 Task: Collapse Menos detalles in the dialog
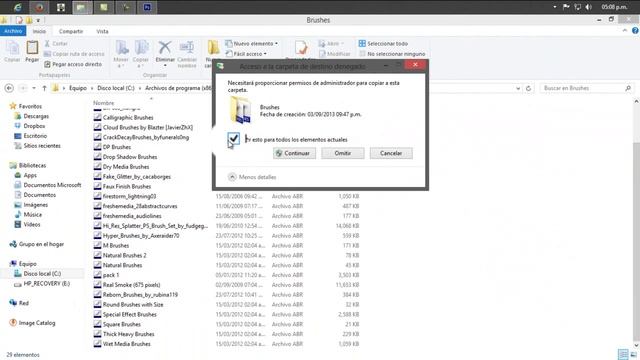[252, 177]
